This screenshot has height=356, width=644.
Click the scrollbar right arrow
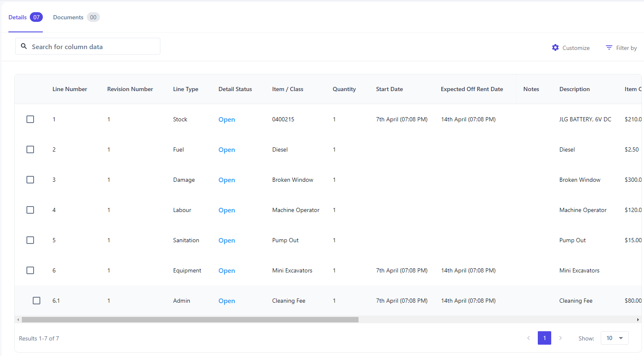(638, 320)
